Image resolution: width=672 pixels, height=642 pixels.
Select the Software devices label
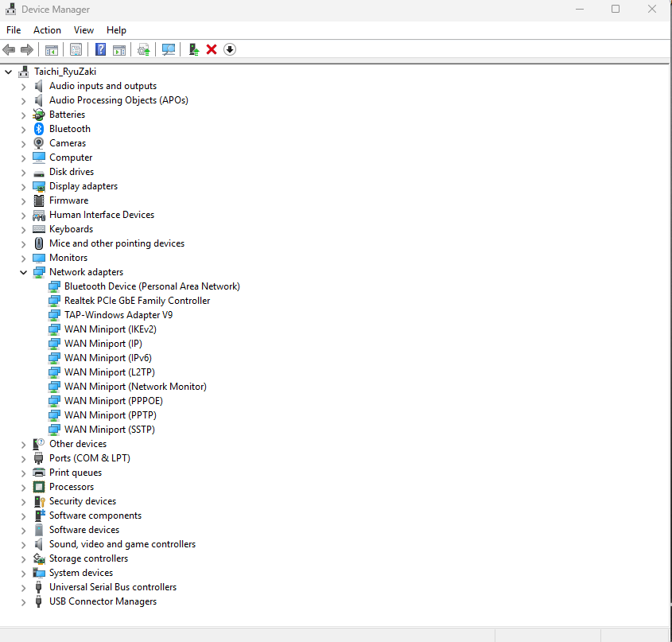pyautogui.click(x=84, y=530)
